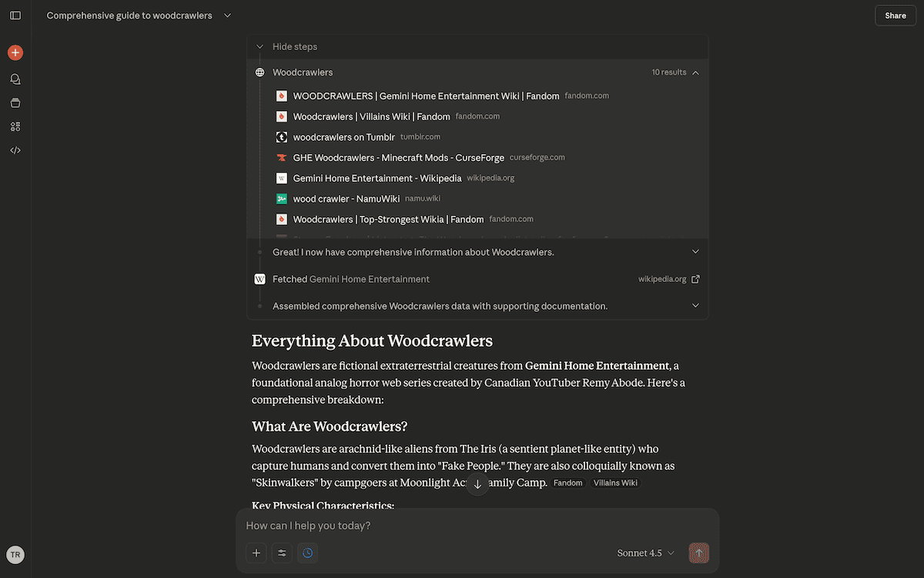Open the Artifacts icon in sidebar
The image size is (924, 578).
(x=15, y=126)
